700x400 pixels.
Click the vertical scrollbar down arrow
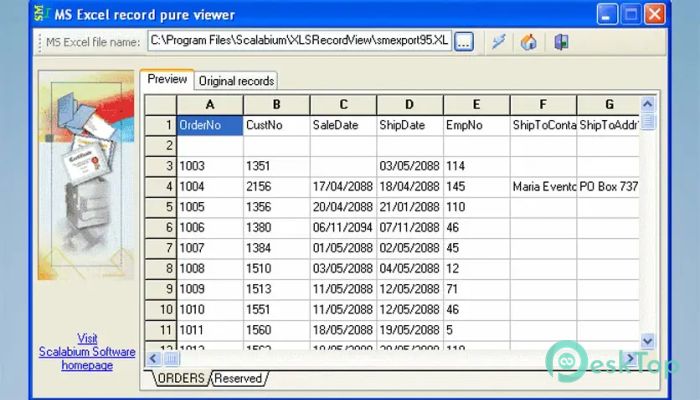click(x=648, y=342)
